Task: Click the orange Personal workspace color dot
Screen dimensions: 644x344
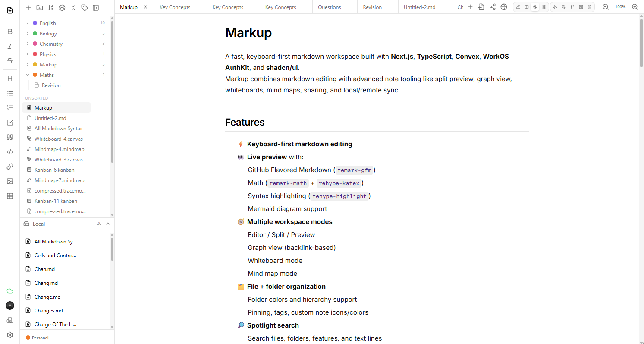Action: pos(29,338)
